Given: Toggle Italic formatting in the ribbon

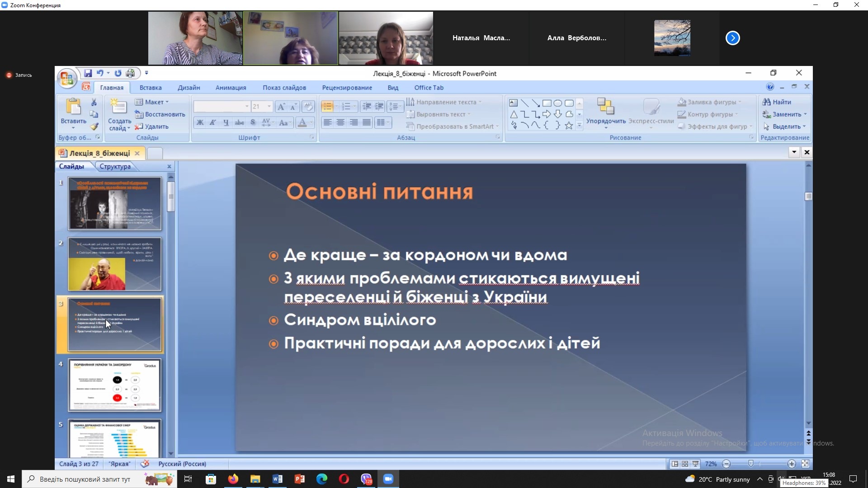Looking at the screenshot, I should [x=212, y=122].
